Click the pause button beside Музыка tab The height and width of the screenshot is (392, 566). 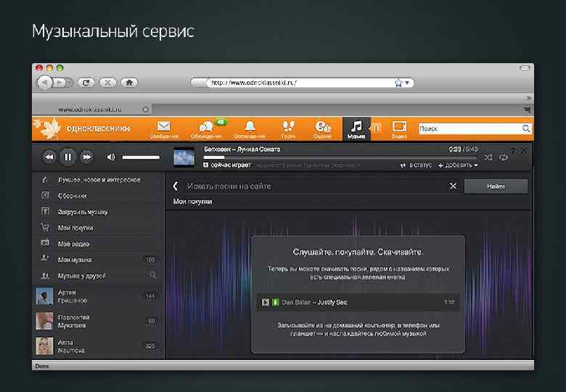pyautogui.click(x=376, y=128)
